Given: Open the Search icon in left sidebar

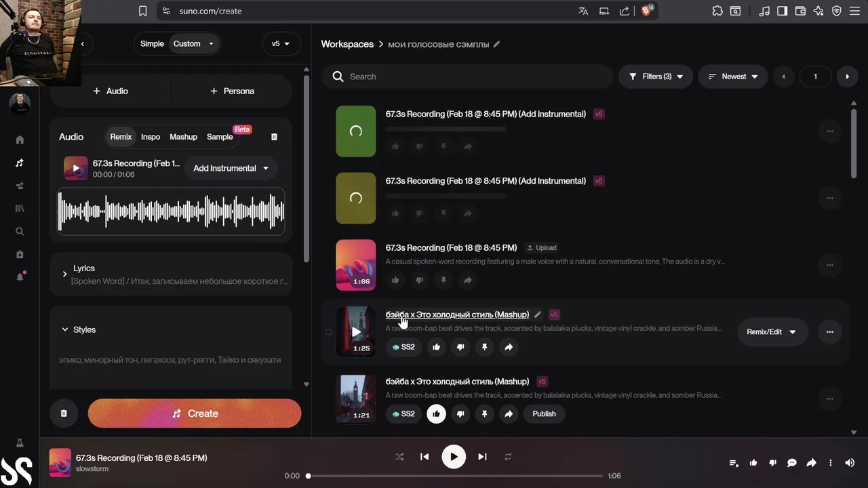Looking at the screenshot, I should pos(20,231).
